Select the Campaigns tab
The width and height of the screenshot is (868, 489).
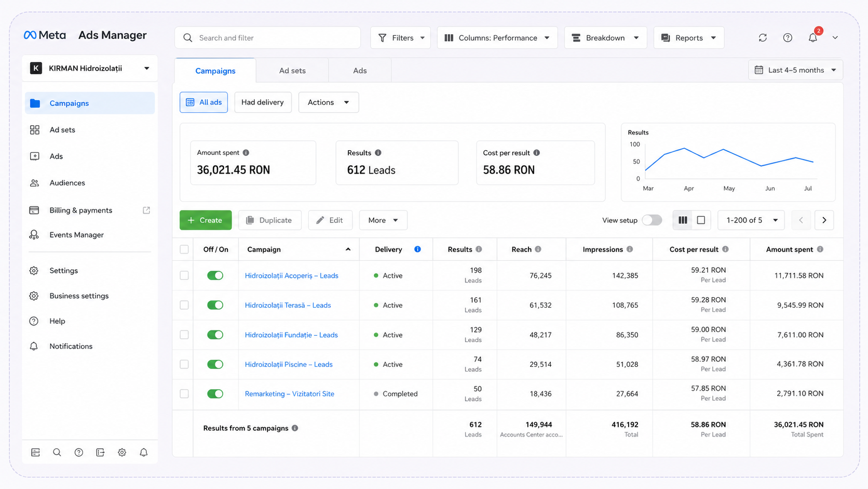pos(215,71)
